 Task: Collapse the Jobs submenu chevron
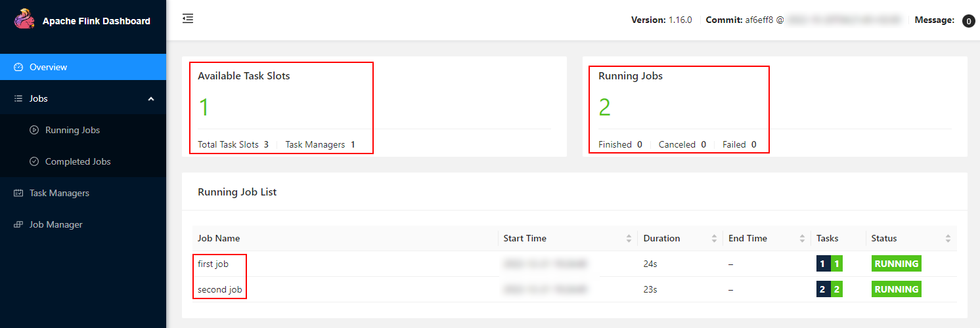[x=151, y=98]
